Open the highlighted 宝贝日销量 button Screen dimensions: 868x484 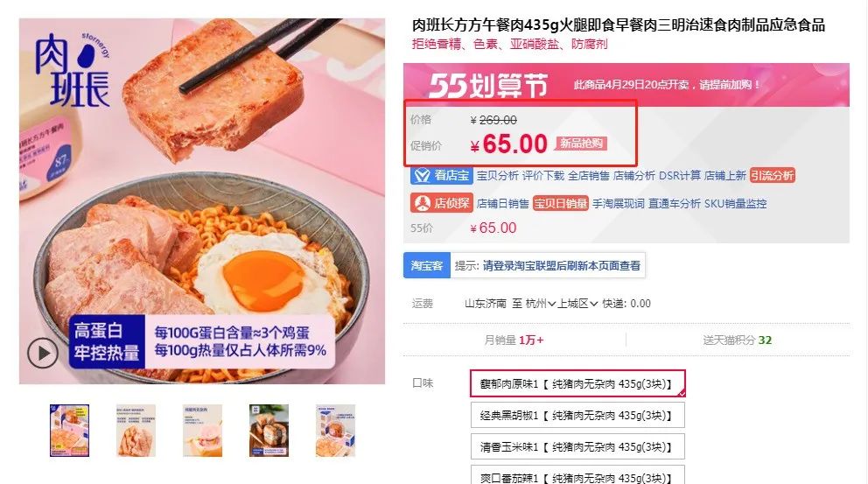click(x=560, y=203)
